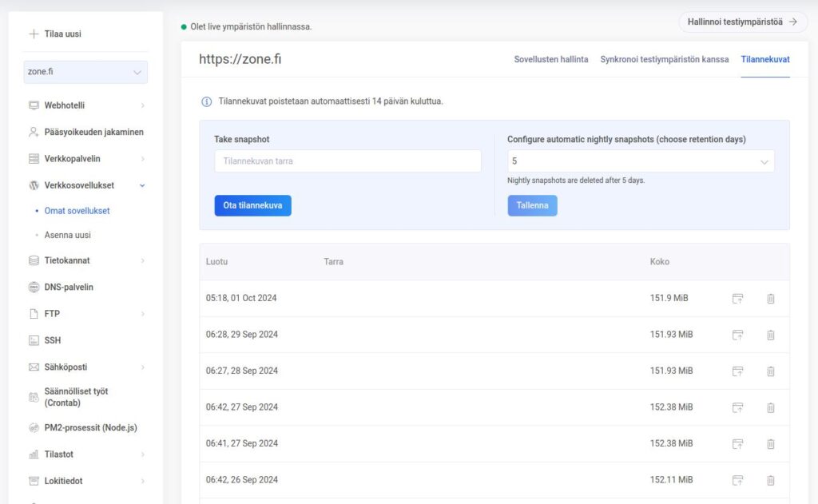Click the Tallenna button
Image resolution: width=818 pixels, height=504 pixels.
pos(532,206)
